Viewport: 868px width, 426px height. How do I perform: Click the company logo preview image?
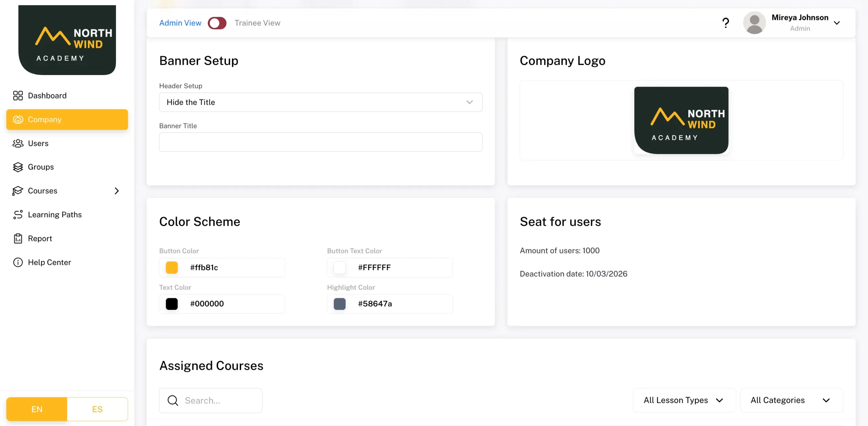(x=681, y=120)
